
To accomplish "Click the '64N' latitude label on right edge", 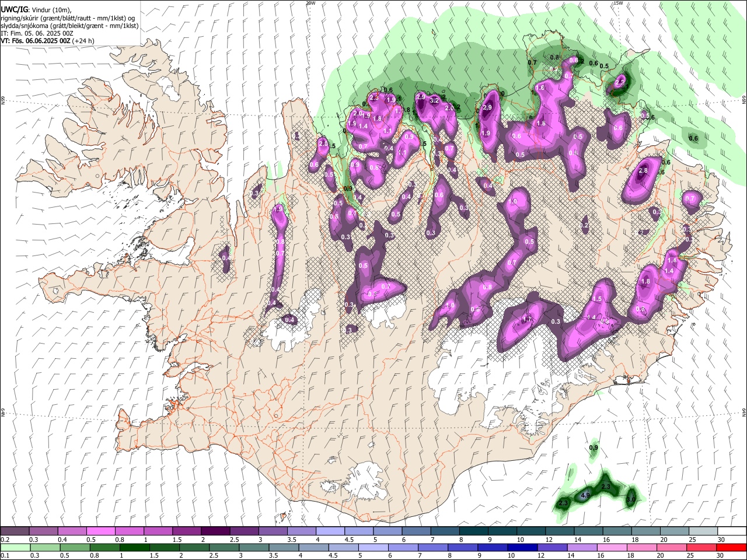I will point(744,412).
